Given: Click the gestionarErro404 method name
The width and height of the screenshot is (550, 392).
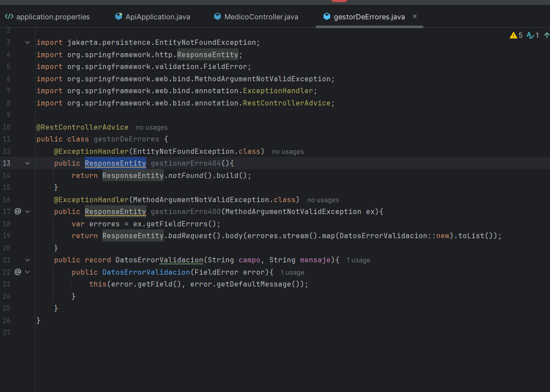Looking at the screenshot, I should 186,163.
